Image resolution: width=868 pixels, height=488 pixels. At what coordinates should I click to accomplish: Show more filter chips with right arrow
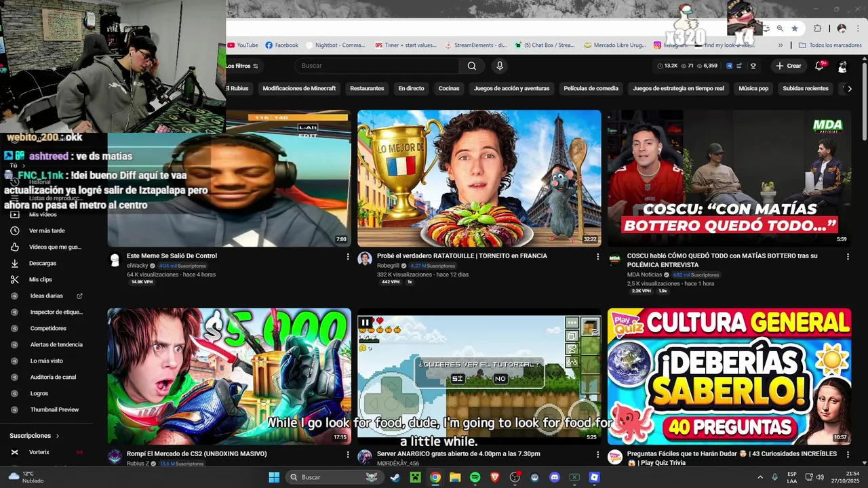click(x=850, y=89)
